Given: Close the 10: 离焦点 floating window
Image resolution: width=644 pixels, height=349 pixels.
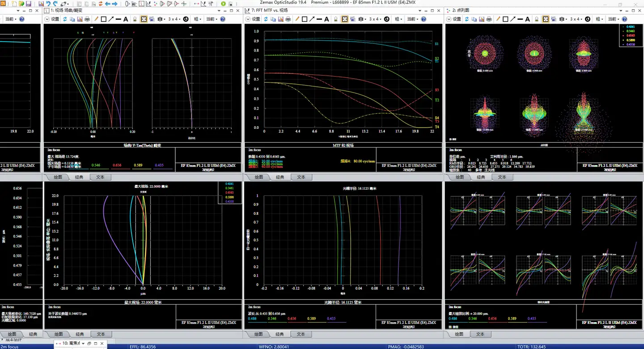Looking at the screenshot, I should (x=102, y=343).
